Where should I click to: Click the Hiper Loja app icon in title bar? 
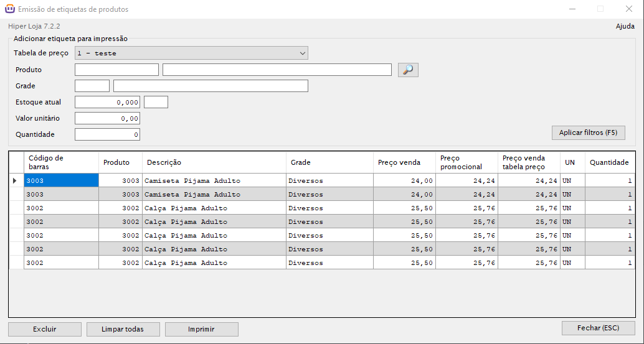click(9, 9)
